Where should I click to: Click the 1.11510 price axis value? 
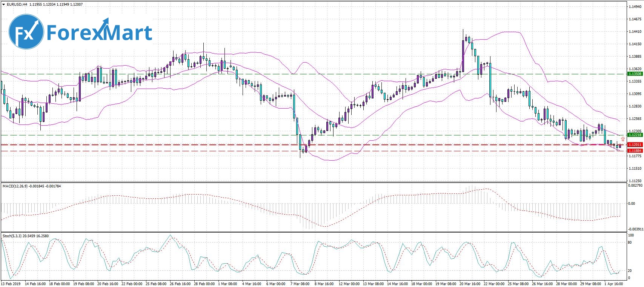[x=635, y=169]
